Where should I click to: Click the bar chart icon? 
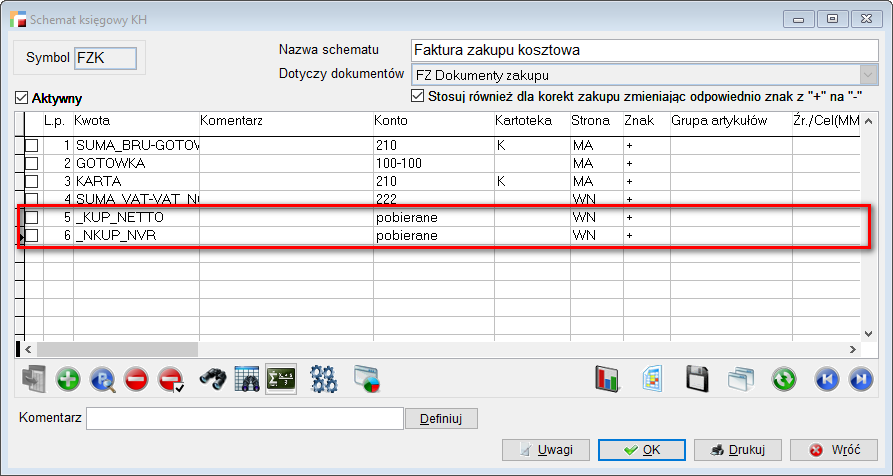click(607, 378)
